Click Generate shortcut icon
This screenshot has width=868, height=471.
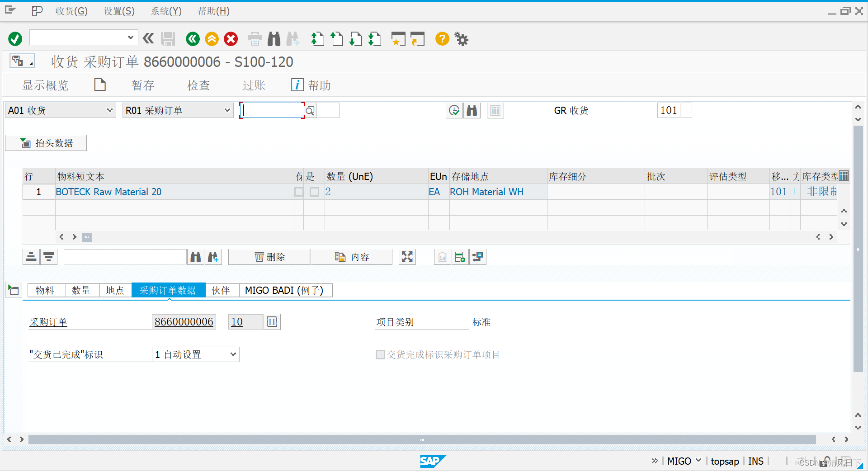click(417, 39)
